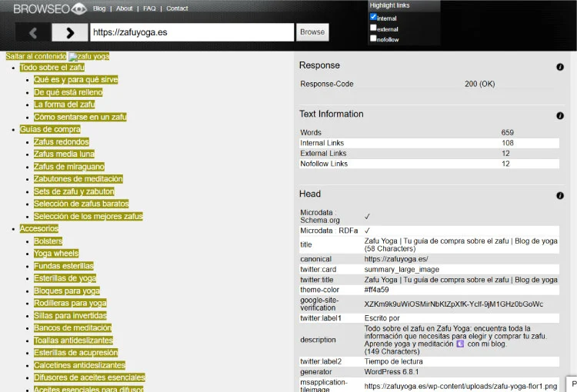Open the 'Esterillas de yoga' link

[65, 278]
